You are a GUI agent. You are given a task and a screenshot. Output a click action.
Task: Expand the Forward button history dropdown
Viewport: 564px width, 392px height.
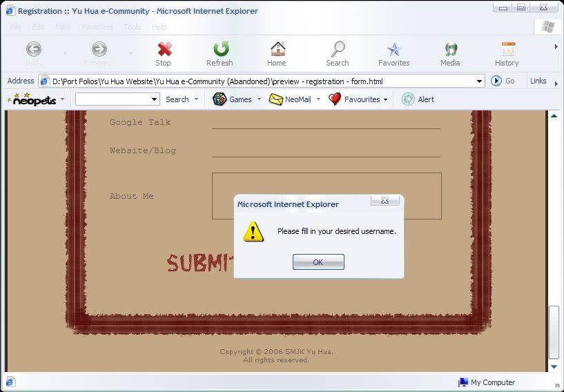pos(130,53)
